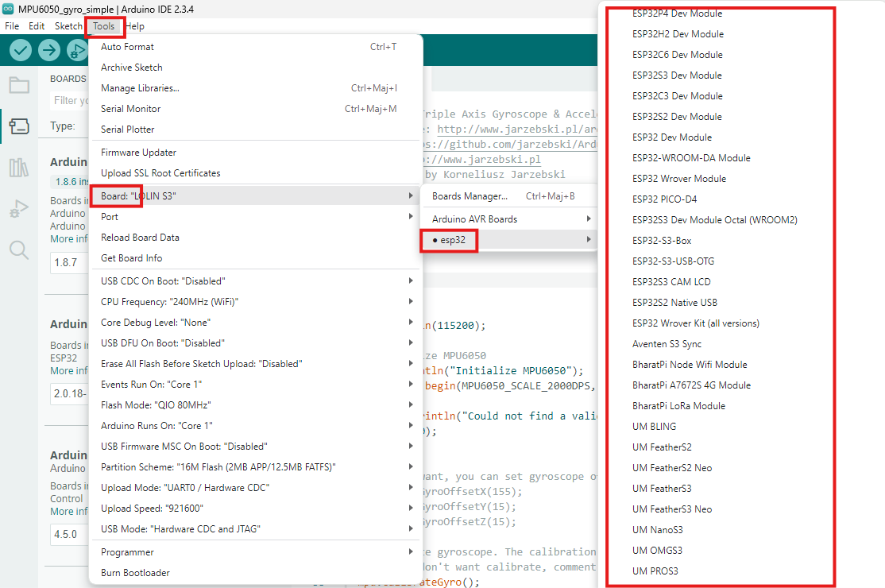The width and height of the screenshot is (885, 588).
Task: Open the File menu
Action: (12, 26)
